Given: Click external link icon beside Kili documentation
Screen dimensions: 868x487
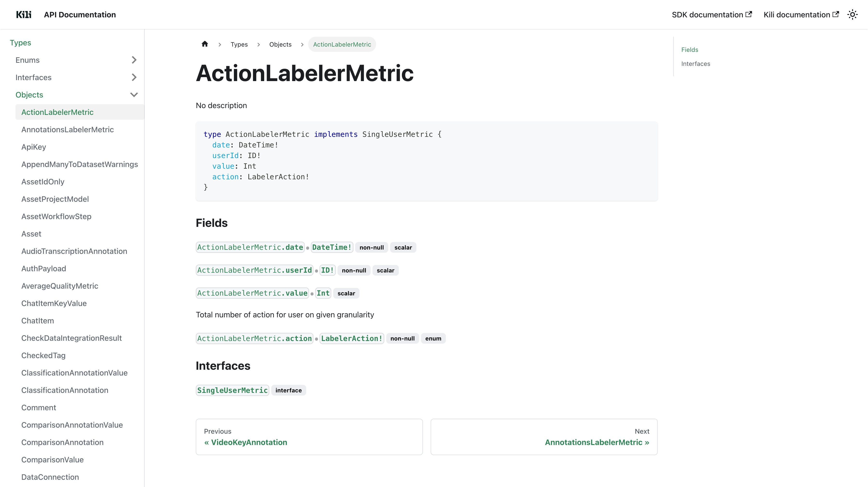Looking at the screenshot, I should tap(835, 14).
